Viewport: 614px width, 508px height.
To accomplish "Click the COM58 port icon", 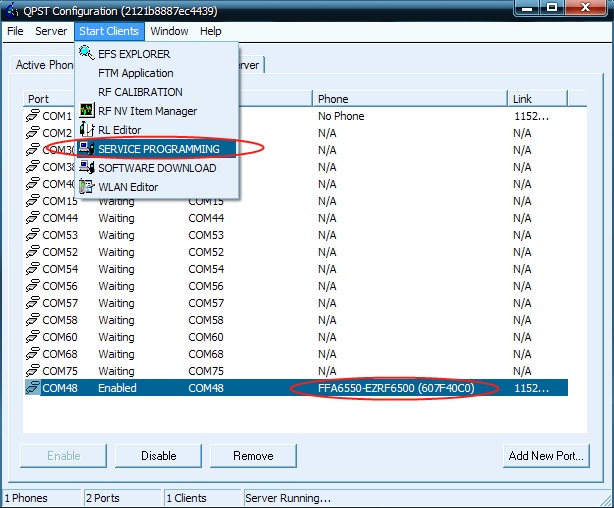I will [33, 320].
